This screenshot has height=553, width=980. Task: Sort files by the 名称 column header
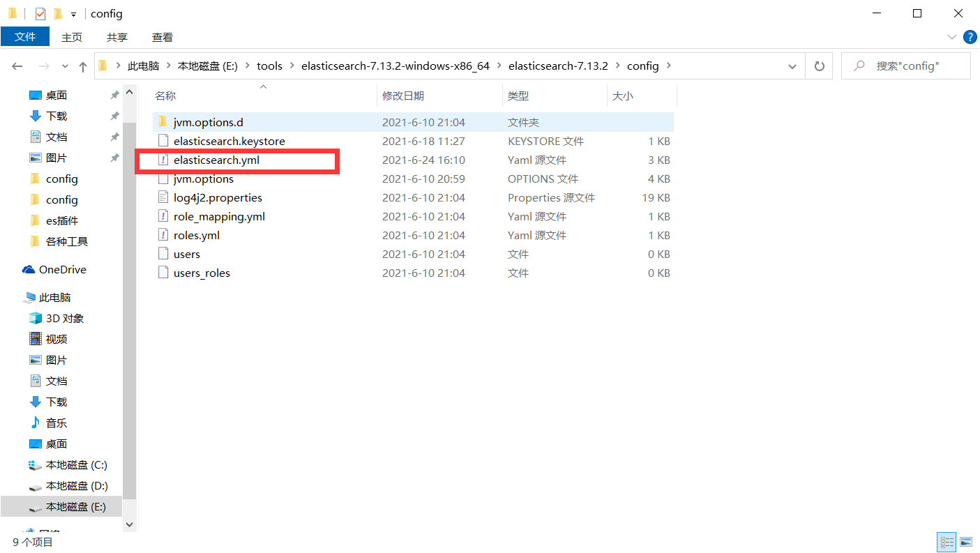(165, 95)
